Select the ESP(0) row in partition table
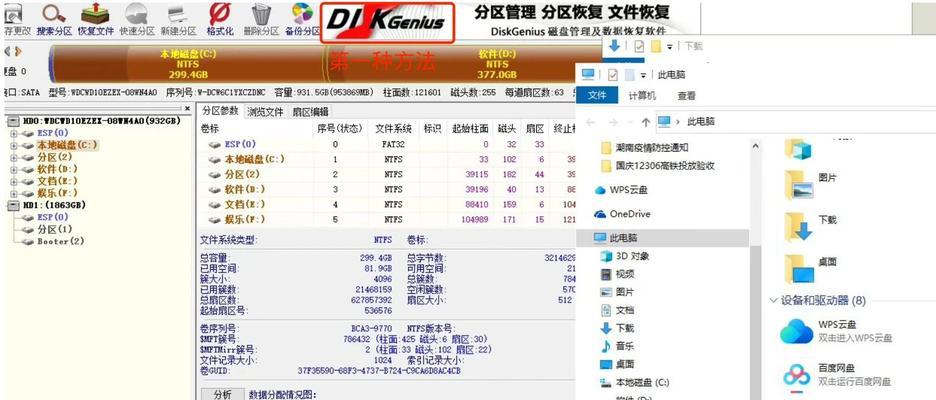This screenshot has height=400, width=936. click(x=387, y=144)
